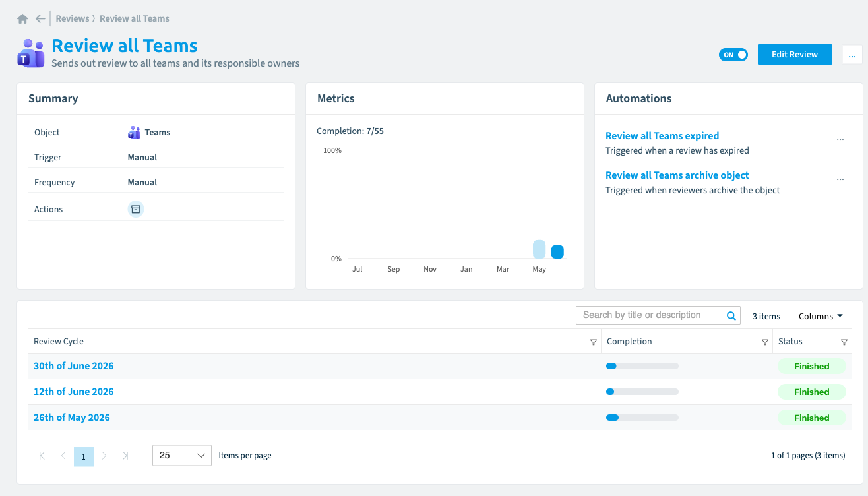Click 'Triggered when reviewers archive the object' text

[693, 191]
